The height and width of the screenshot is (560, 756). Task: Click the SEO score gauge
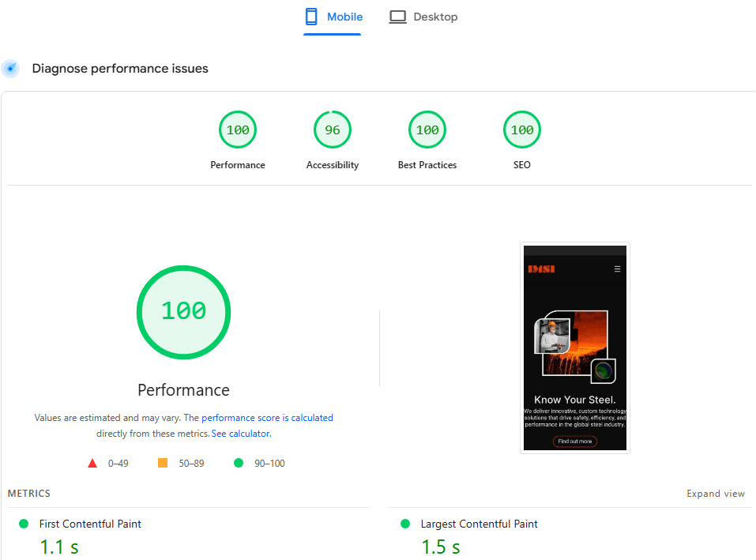521,130
